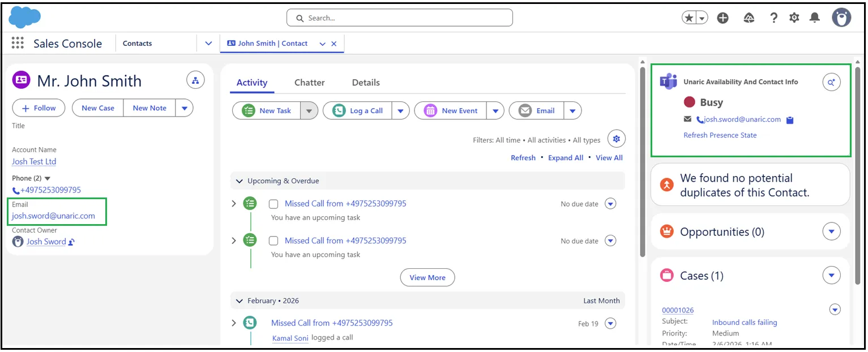The width and height of the screenshot is (868, 352).
Task: Click the Follow button
Action: pos(39,108)
